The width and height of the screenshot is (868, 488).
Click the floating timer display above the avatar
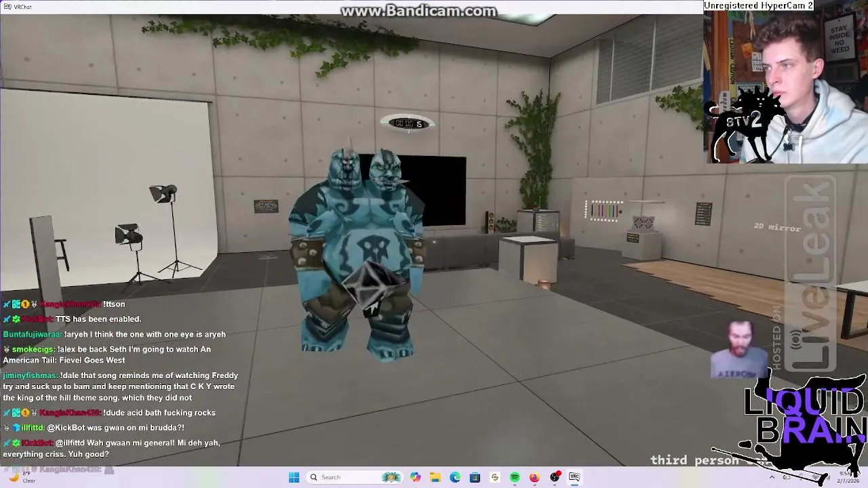(408, 123)
